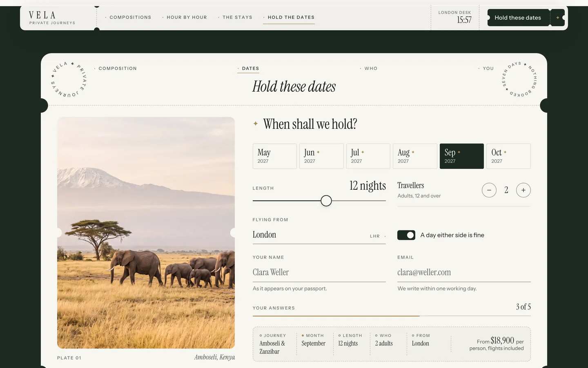Open the Flying From London airport selector
588x368 pixels.
319,235
